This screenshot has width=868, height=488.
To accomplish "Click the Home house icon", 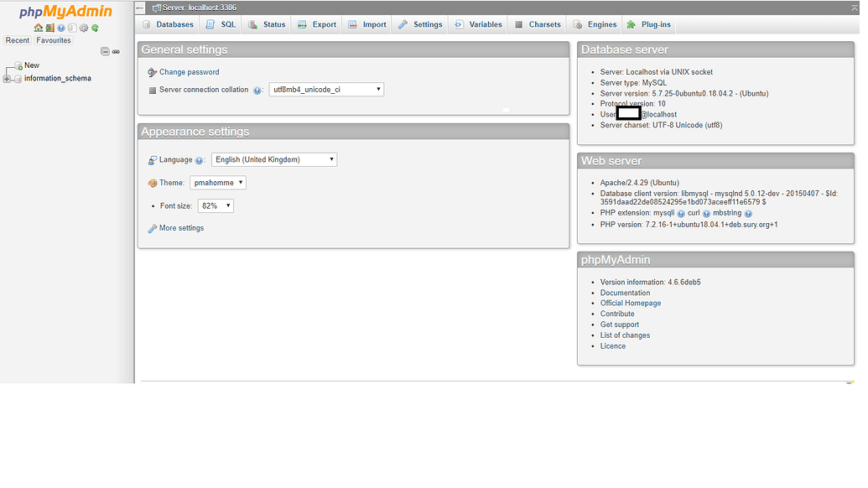I will 39,28.
